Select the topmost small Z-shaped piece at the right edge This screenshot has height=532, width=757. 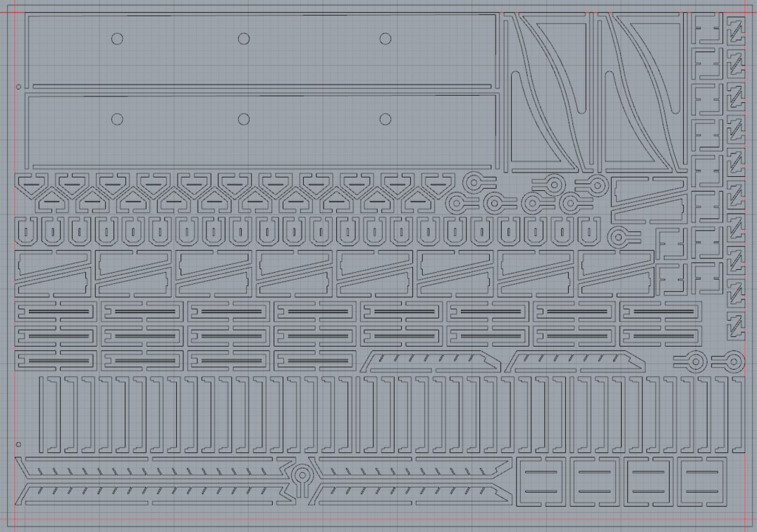click(736, 28)
